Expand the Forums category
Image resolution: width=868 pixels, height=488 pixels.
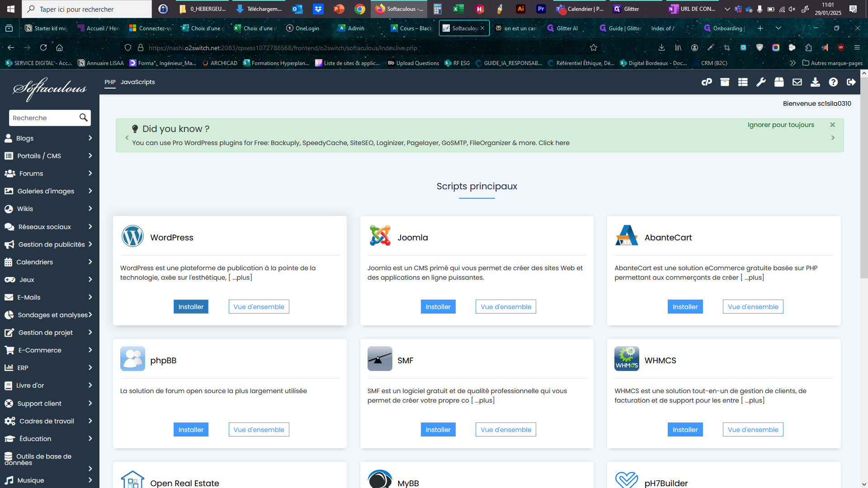pos(50,174)
